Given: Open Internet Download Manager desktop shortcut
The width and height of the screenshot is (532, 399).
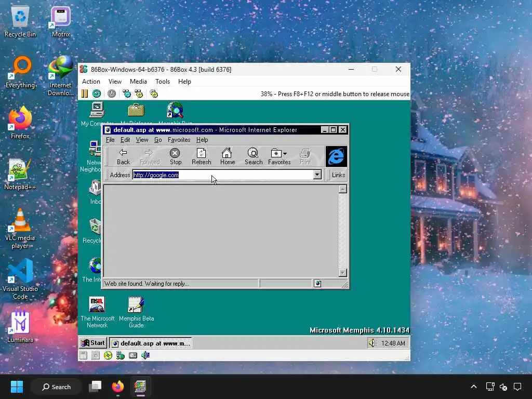Looking at the screenshot, I should click(x=61, y=76).
